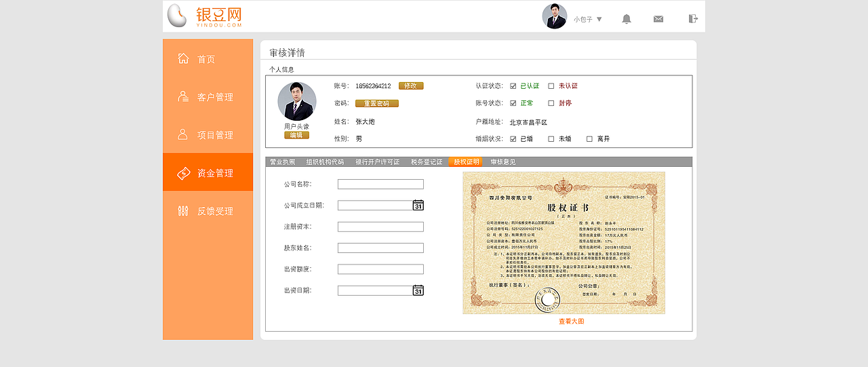Switch to the 银行开户许可证 tab
Viewport: 868px width, 367px height.
tap(378, 162)
